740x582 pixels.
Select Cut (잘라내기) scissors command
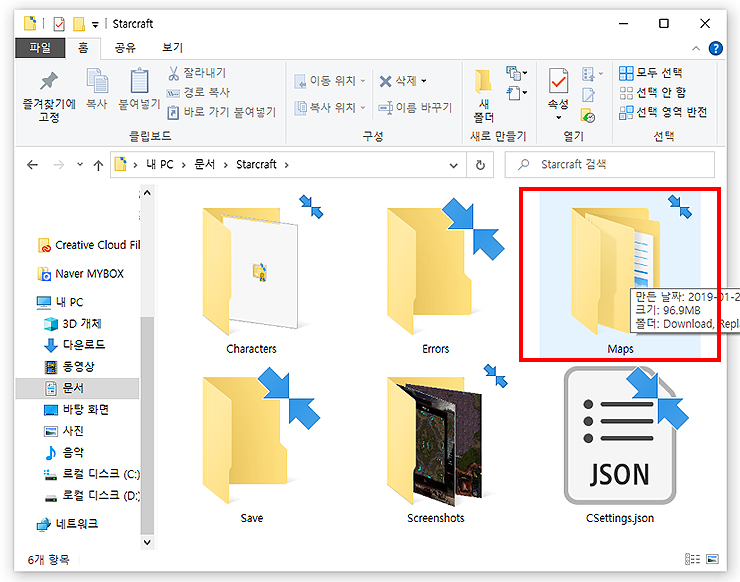click(x=197, y=73)
